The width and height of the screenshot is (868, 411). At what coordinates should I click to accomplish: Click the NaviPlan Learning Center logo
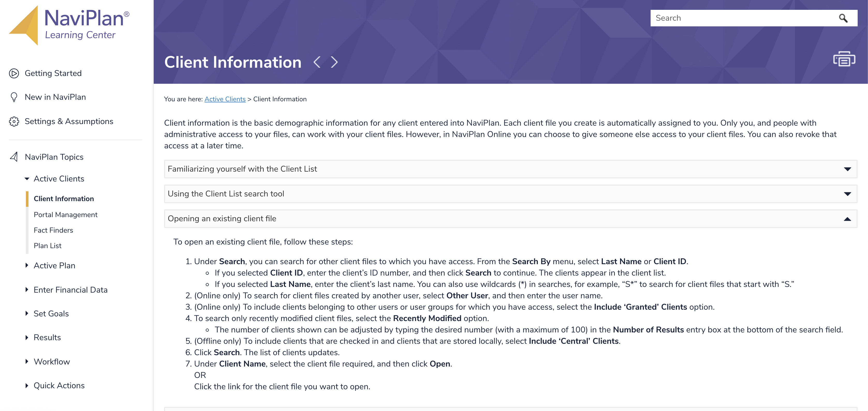69,26
